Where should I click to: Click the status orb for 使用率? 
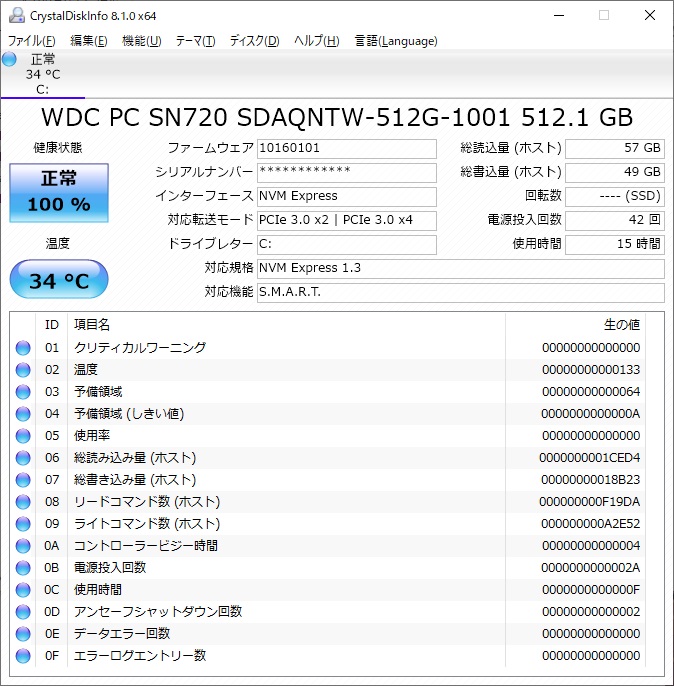23,436
